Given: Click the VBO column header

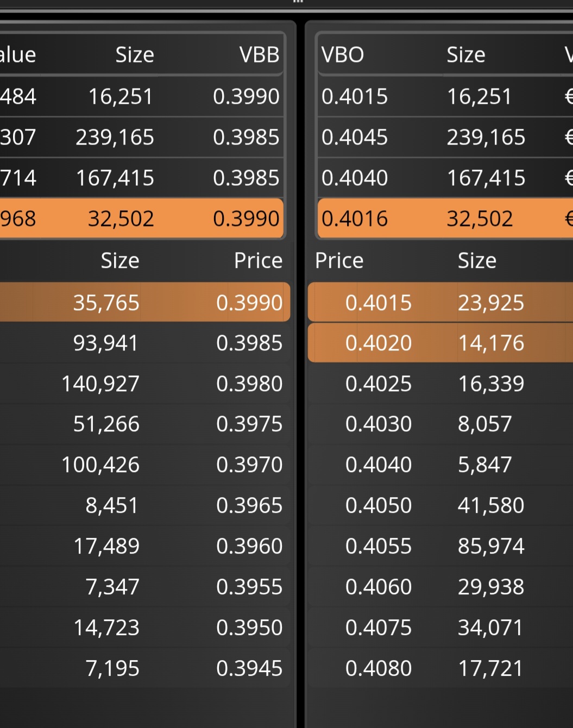Looking at the screenshot, I should click(343, 54).
